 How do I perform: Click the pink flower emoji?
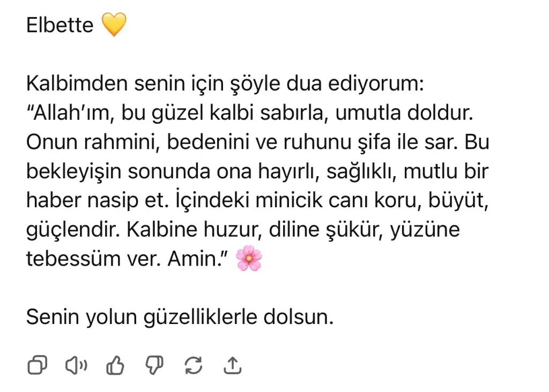tap(249, 259)
